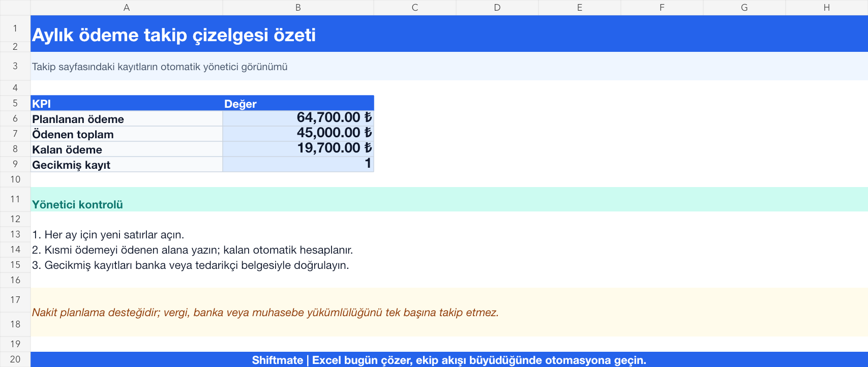Select row 11 header
Viewport: 868px width, 367px height.
tap(15, 199)
